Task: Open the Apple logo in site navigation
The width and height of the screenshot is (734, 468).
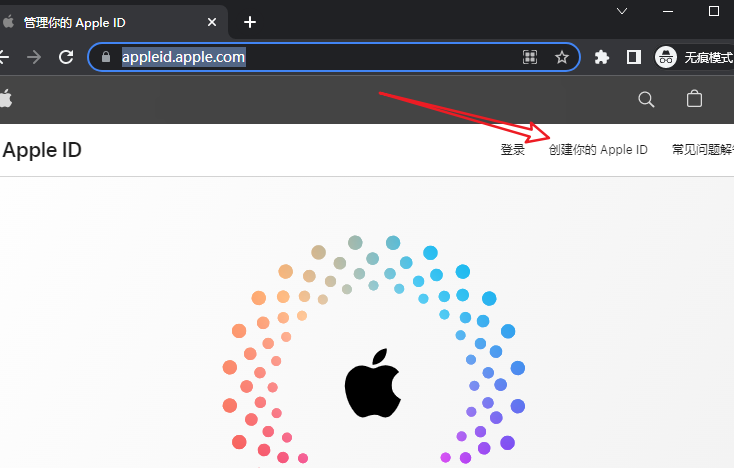Action: click(6, 98)
